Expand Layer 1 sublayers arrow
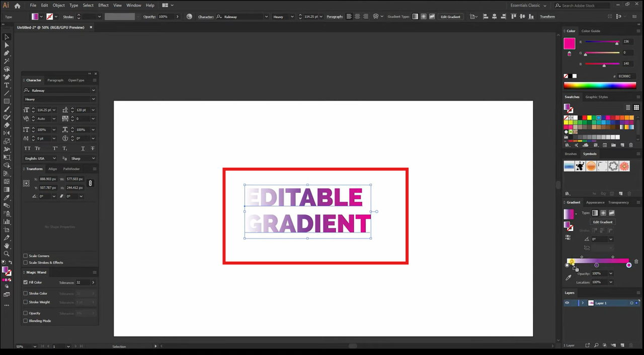The height and width of the screenshot is (355, 644). (x=583, y=303)
